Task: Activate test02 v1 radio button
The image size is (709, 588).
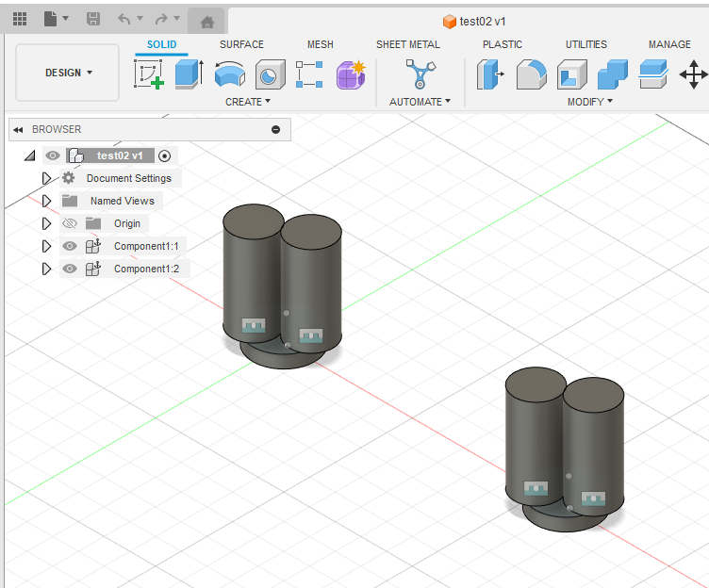Action: point(164,155)
